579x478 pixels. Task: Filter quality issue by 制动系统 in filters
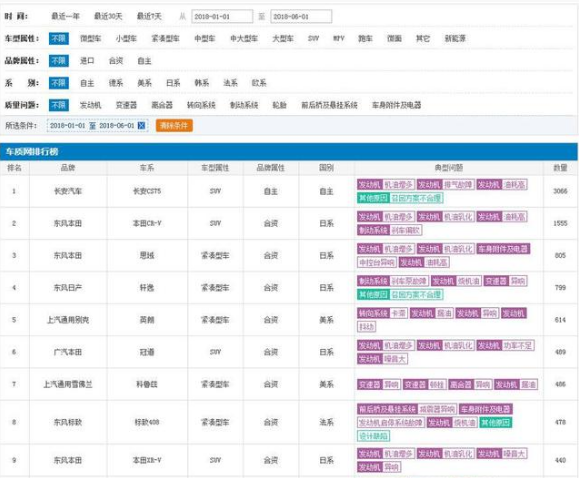click(x=244, y=105)
